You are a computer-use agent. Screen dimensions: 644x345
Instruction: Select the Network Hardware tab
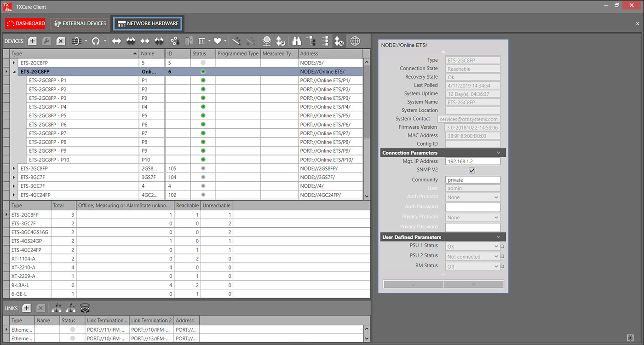click(148, 23)
